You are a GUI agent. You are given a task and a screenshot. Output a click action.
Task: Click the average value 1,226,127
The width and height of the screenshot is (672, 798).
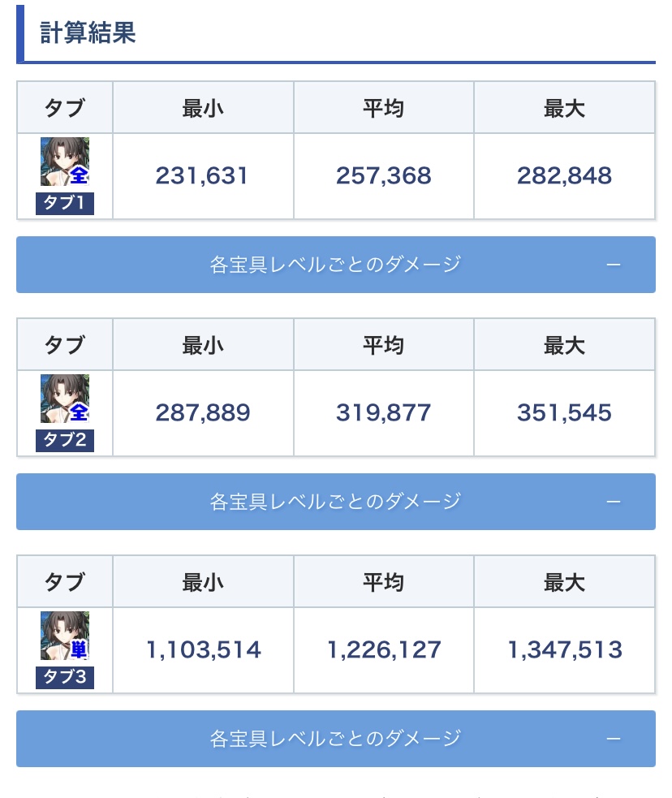coord(384,650)
